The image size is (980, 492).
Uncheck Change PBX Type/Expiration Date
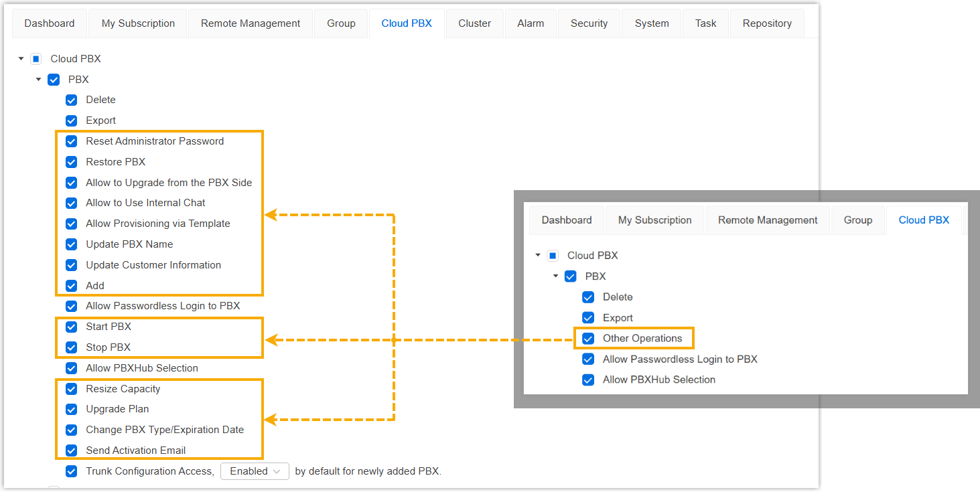point(72,430)
